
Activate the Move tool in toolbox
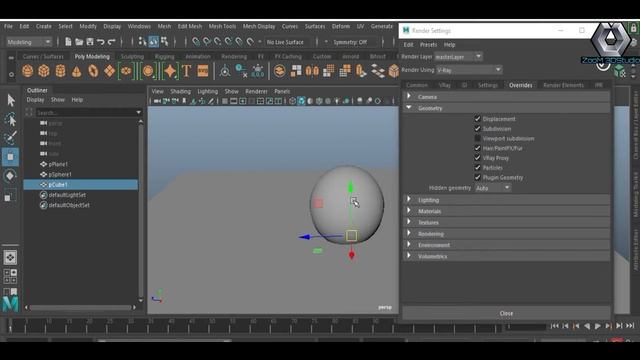11,157
